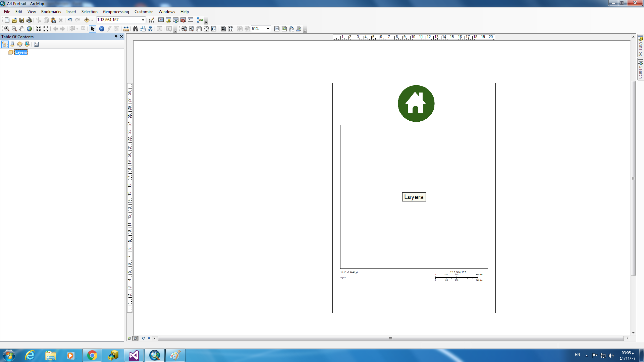Open the Find Route tool icon

pos(143,29)
